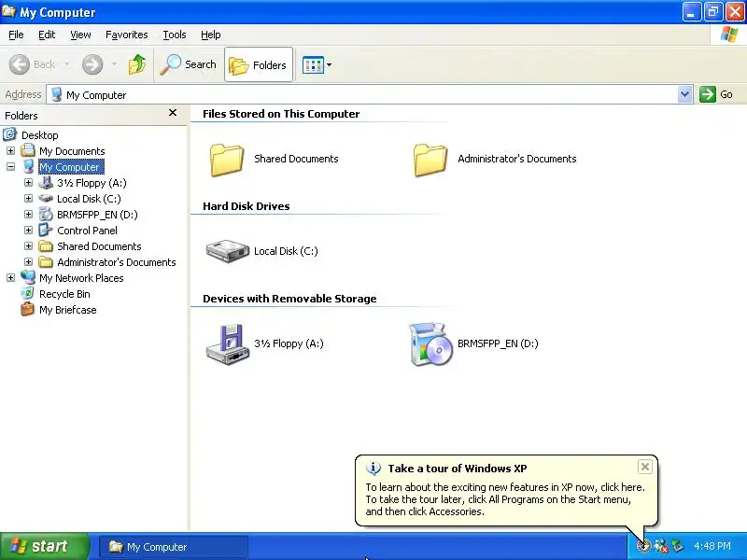Click Devices with Removable Storage heading
The image size is (747, 560).
pyautogui.click(x=289, y=299)
